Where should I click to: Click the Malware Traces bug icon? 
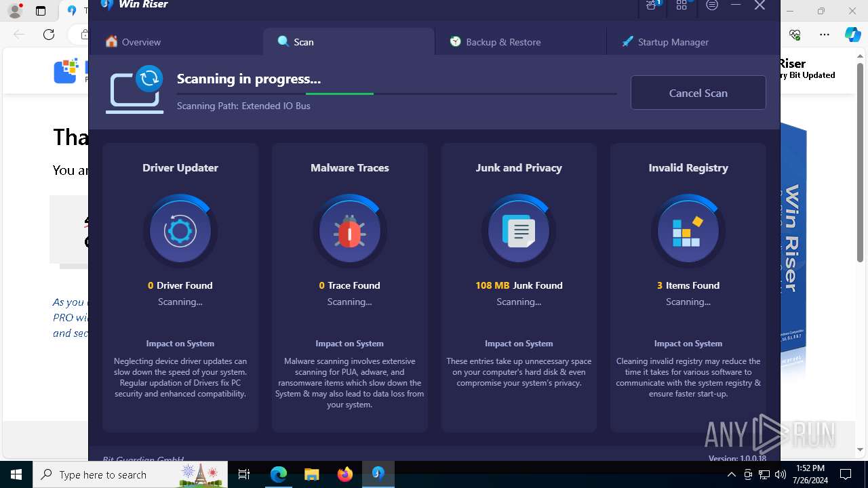349,231
